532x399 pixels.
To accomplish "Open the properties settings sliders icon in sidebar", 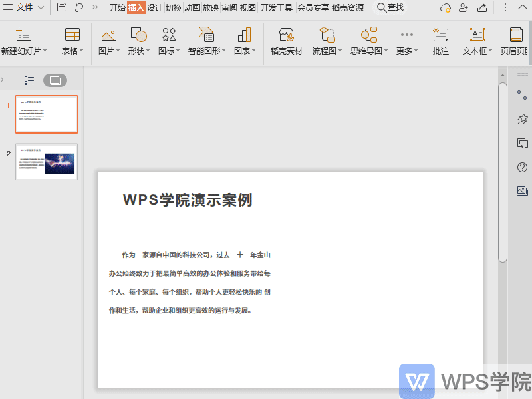I will 523,95.
